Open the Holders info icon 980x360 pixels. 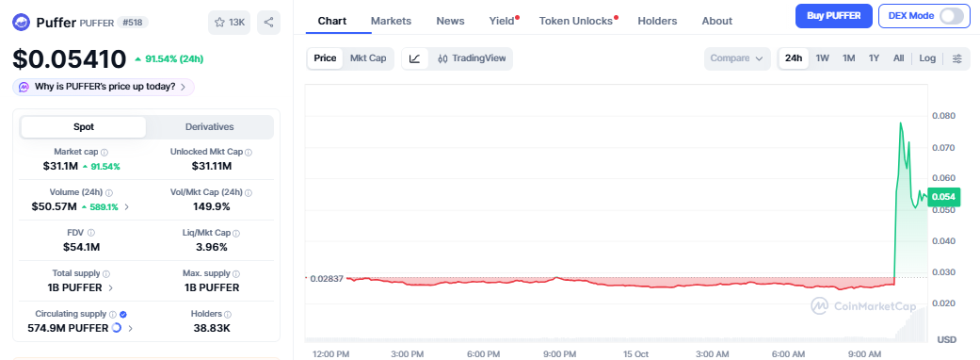228,315
